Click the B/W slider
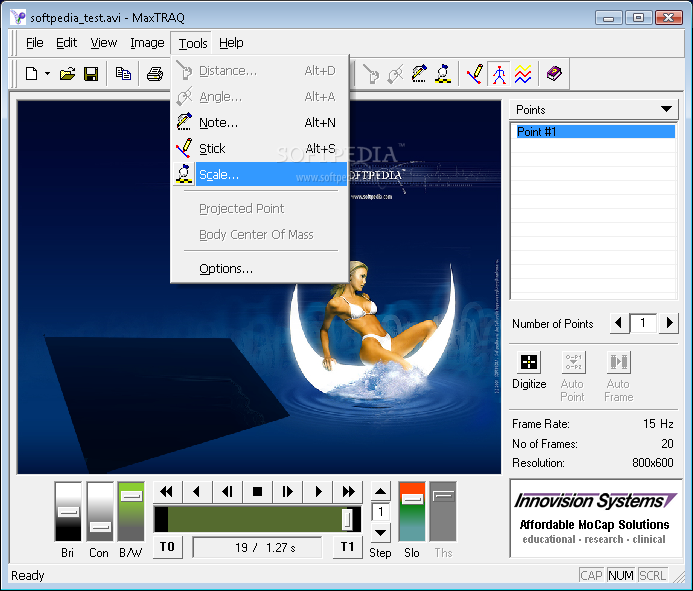 (131, 511)
